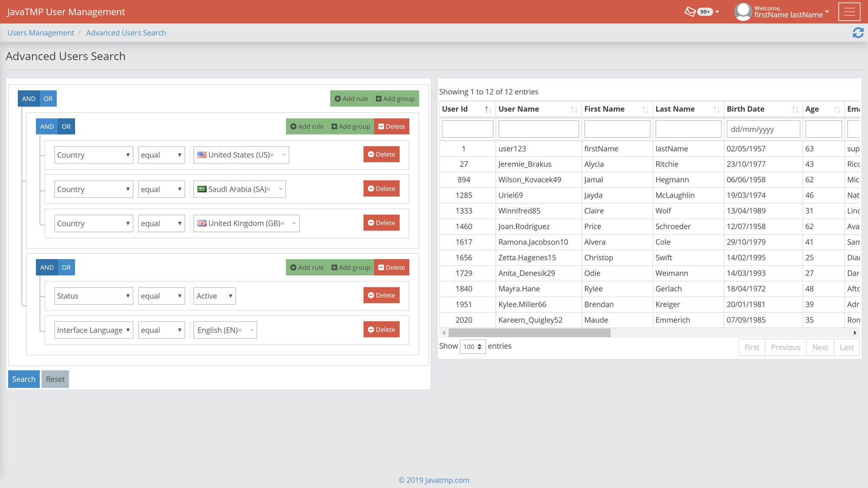
Task: Add rule to the root group
Action: [x=351, y=99]
